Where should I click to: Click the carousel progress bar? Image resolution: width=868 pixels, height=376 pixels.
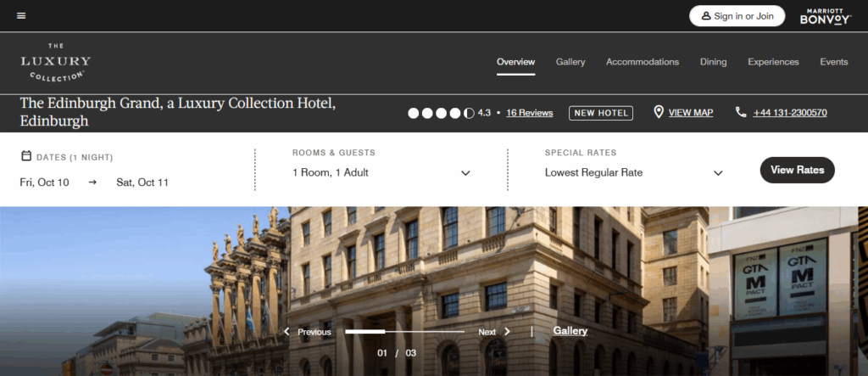click(x=404, y=332)
